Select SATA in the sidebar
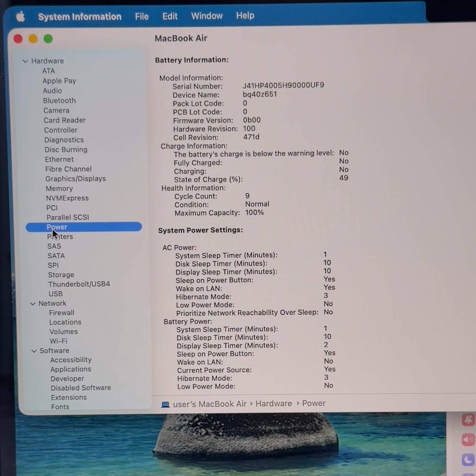The width and height of the screenshot is (476, 476). coord(56,256)
